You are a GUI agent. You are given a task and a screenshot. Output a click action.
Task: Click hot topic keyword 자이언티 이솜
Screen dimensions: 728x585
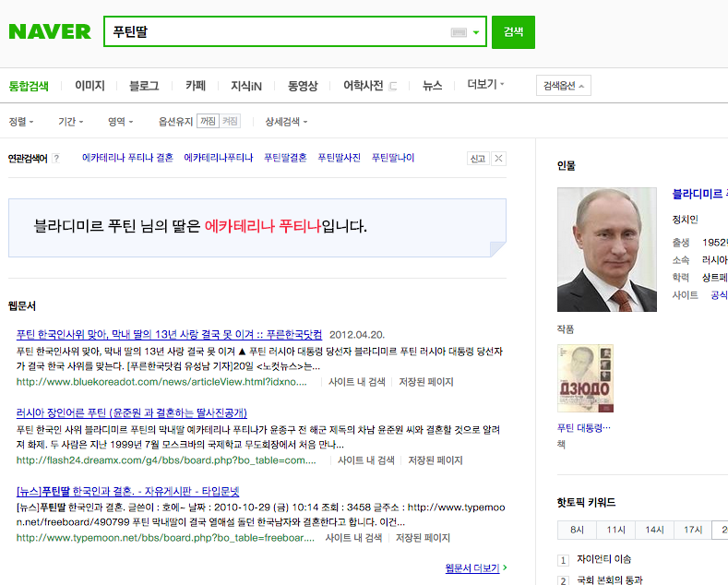click(x=604, y=559)
